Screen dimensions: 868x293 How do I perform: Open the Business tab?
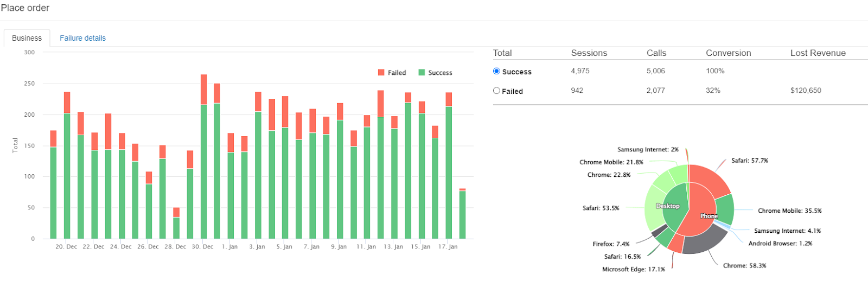(x=27, y=38)
